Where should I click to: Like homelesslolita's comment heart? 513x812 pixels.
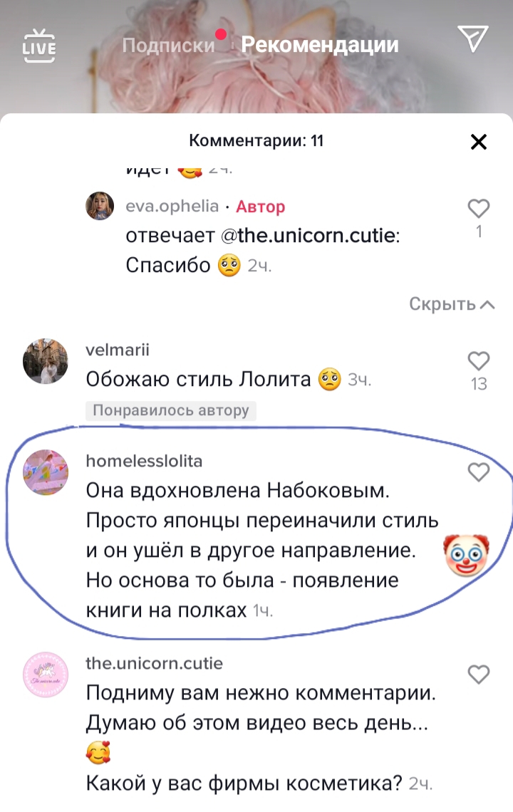479,472
